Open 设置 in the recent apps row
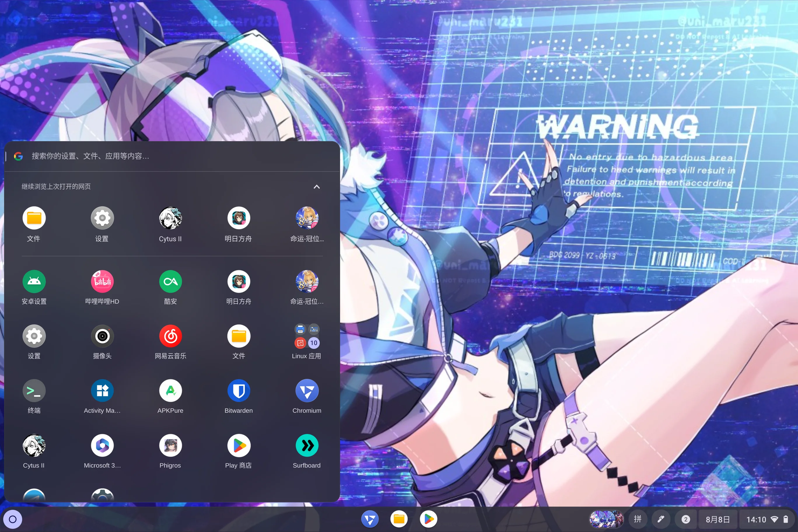The width and height of the screenshot is (798, 532). coord(102,218)
